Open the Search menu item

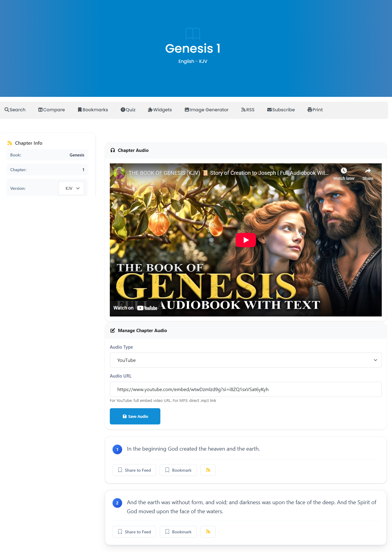(15, 110)
